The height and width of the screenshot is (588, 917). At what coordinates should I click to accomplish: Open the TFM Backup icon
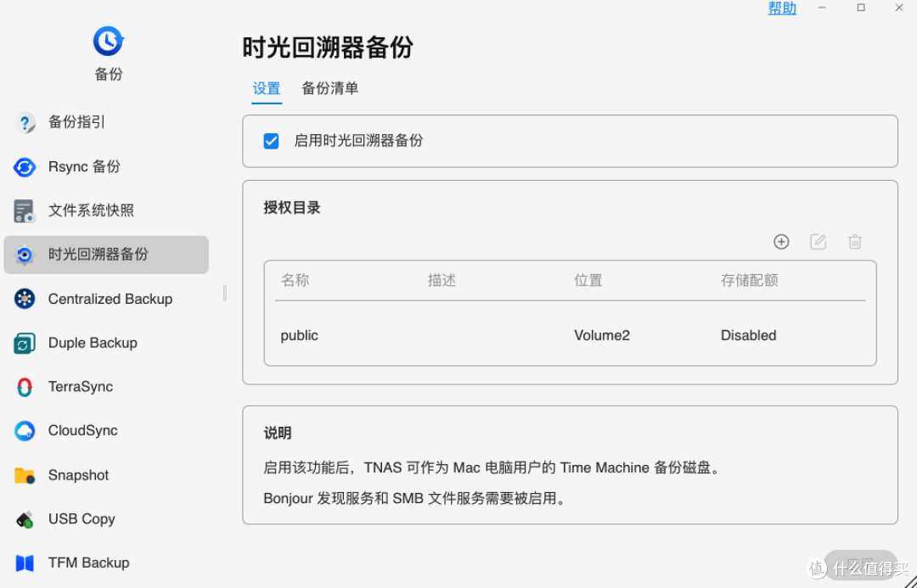coord(25,563)
